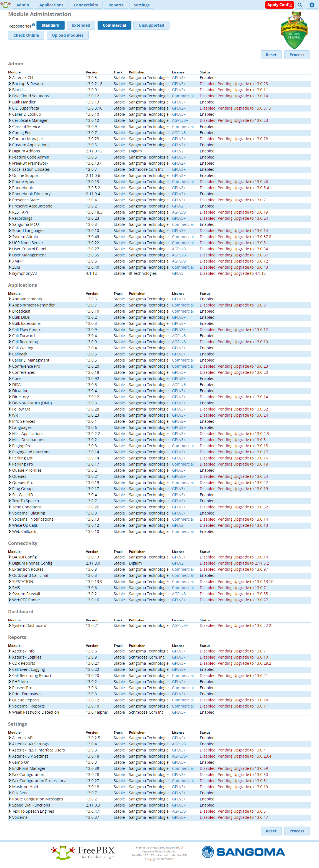Click the Time Conditions module name
Image resolution: width=319 pixels, height=868 pixels.
[x=27, y=507]
